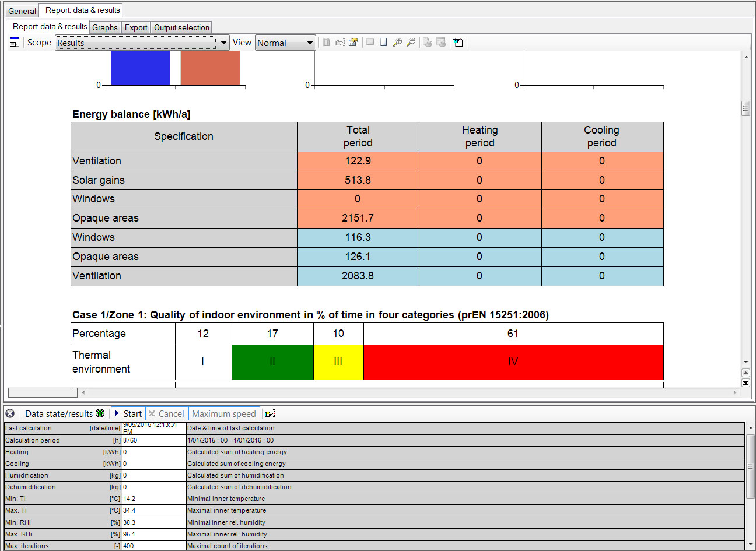
Task: Click pointing hand icon after Maximum speed
Action: 270,414
